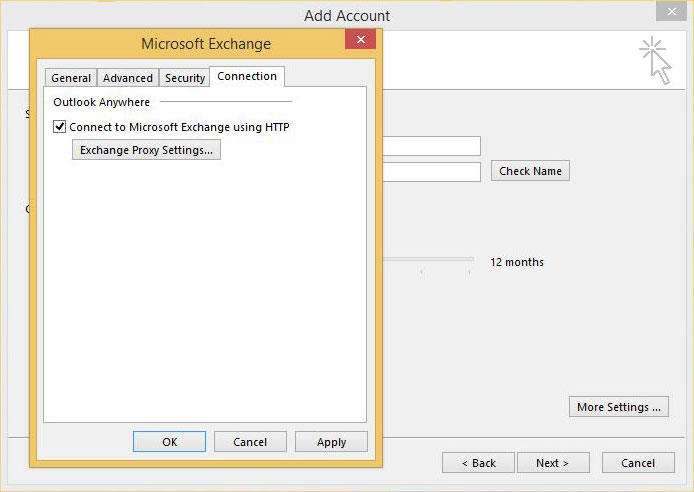The width and height of the screenshot is (694, 492).
Task: Open Exchange Proxy Settings
Action: click(147, 150)
